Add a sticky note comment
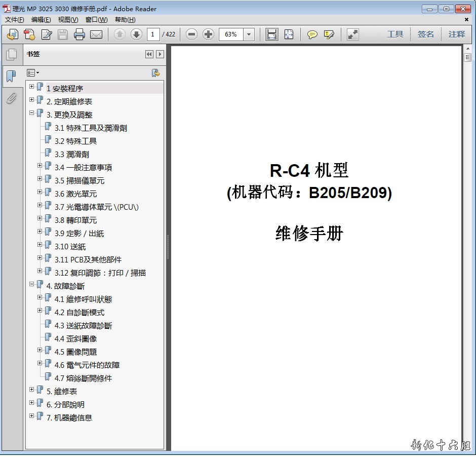 (x=312, y=34)
